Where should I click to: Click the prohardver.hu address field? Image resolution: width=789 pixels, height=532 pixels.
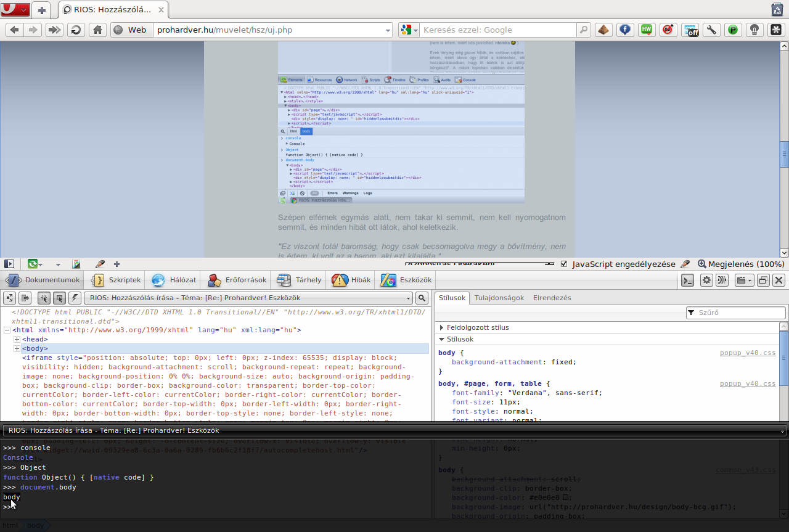click(268, 30)
